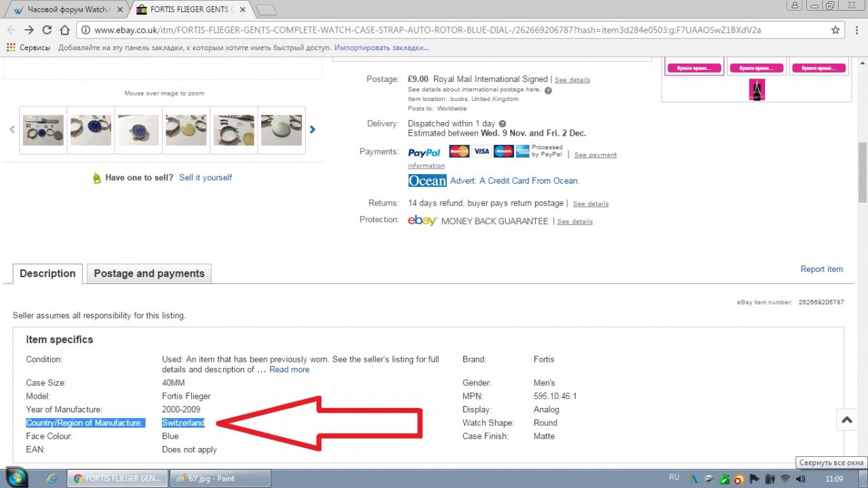Click the page vertical scrollbar
868x488 pixels.
(863, 173)
